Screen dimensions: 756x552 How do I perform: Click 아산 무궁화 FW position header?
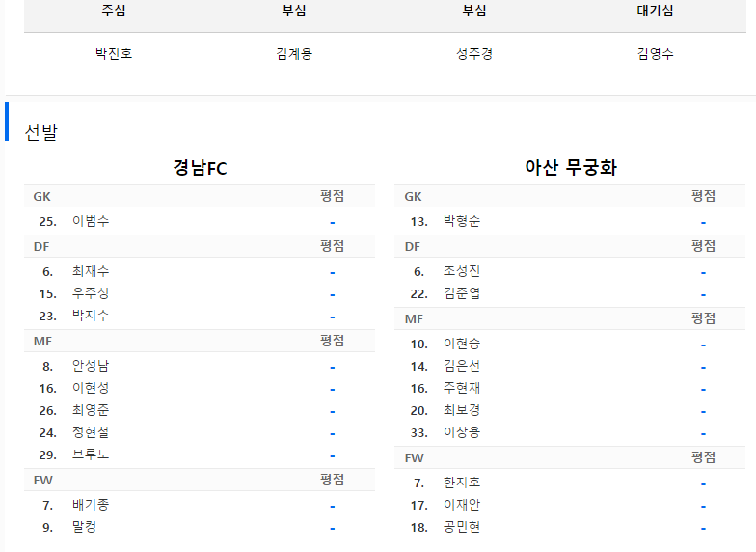pyautogui.click(x=415, y=457)
